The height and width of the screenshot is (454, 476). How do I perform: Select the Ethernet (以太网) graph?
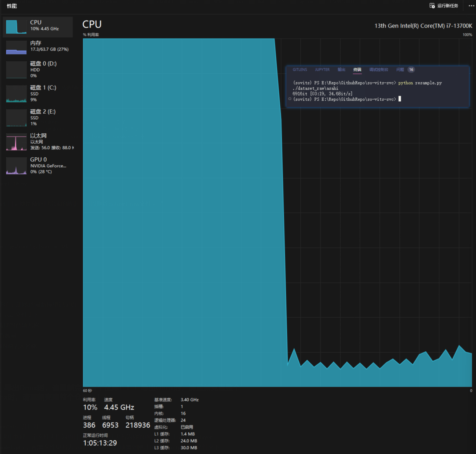pyautogui.click(x=16, y=142)
